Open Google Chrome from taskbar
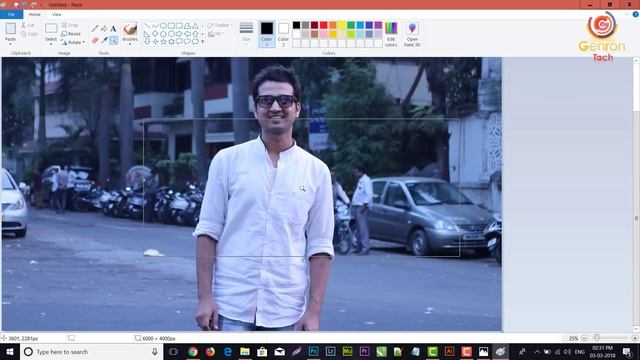Viewport: 640px width, 360px height. click(193, 351)
